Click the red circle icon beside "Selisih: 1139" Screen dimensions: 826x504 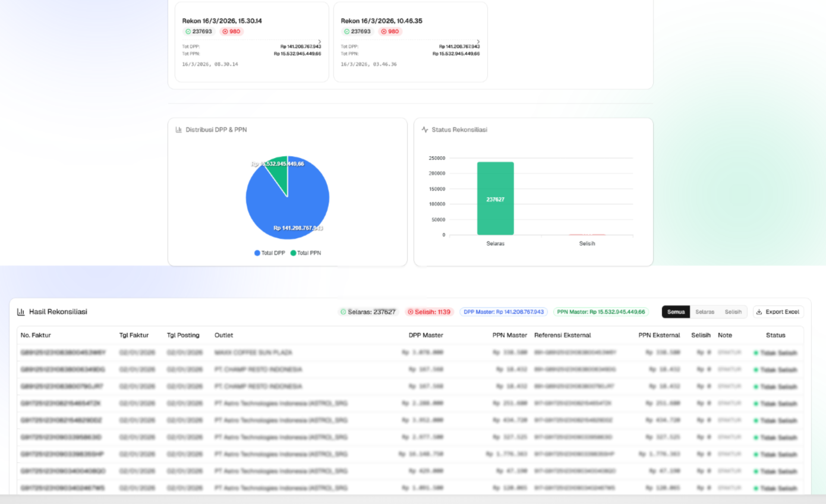point(410,311)
